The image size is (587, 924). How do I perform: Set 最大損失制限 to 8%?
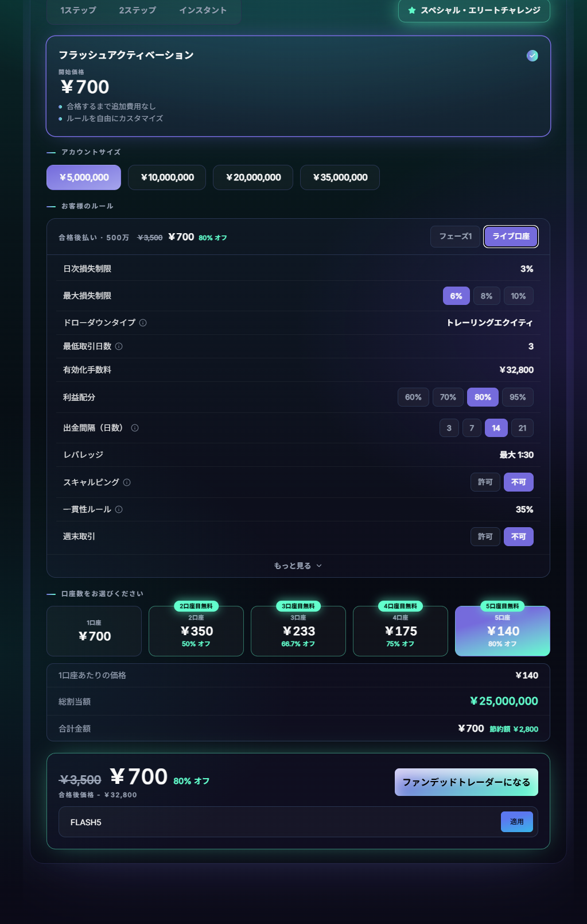487,296
